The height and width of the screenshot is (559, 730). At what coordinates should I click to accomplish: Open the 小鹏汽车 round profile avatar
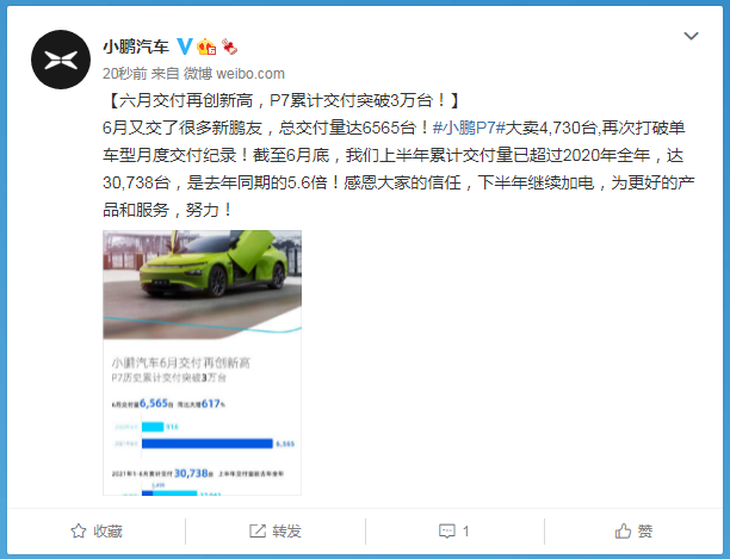tap(61, 60)
